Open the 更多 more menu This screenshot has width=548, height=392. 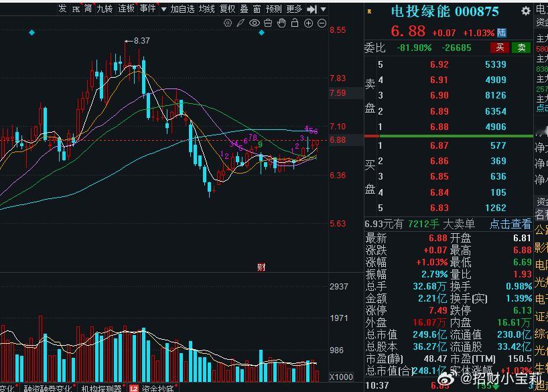tap(294, 9)
